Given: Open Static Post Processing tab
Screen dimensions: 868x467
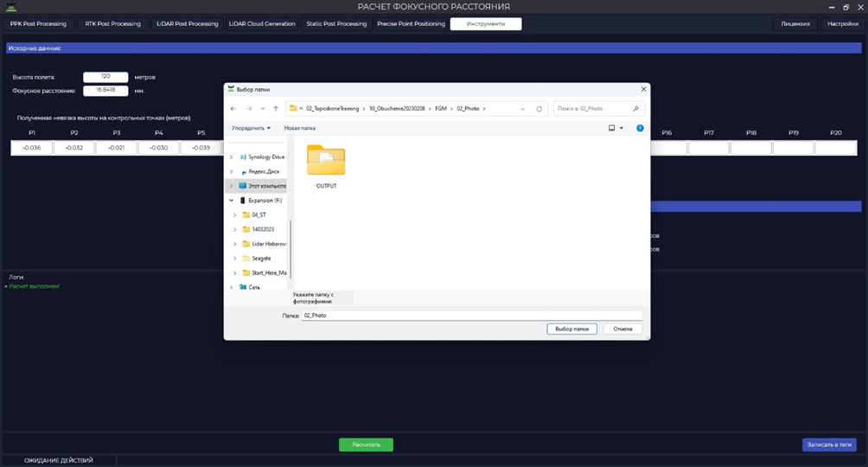Looking at the screenshot, I should point(336,24).
